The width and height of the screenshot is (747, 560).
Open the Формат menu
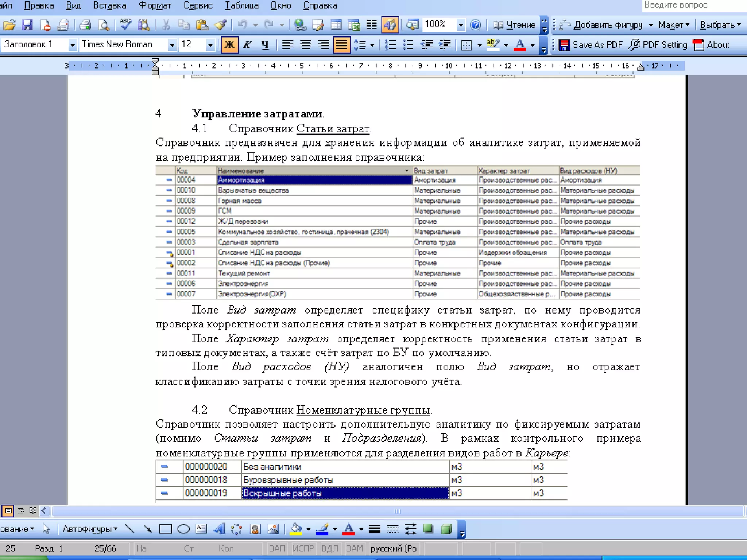pyautogui.click(x=155, y=6)
